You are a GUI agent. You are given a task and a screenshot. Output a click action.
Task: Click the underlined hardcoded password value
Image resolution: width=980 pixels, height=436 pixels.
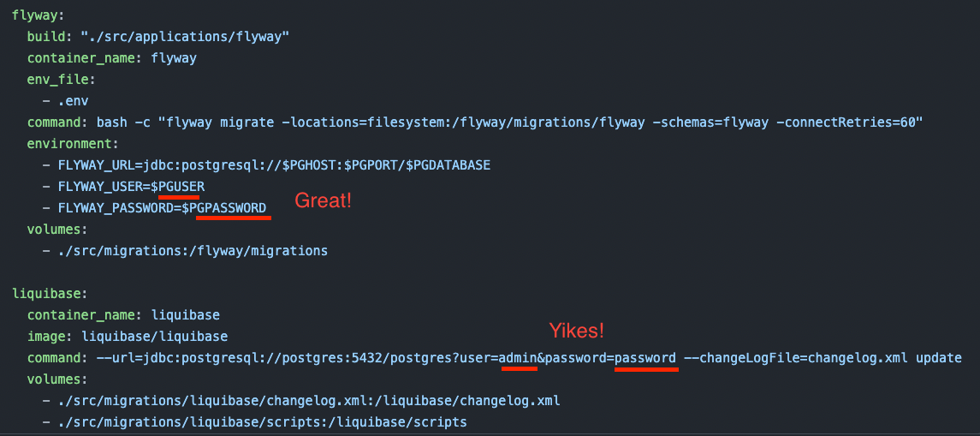point(645,358)
